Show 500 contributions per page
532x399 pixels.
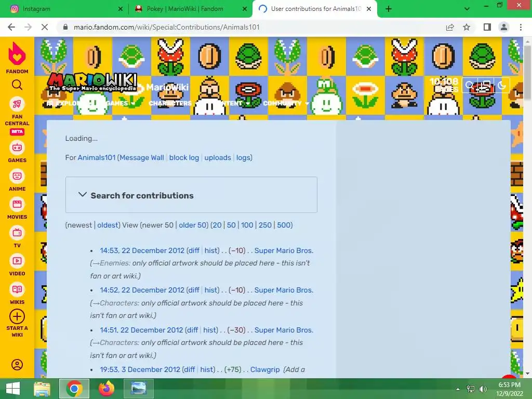284,225
